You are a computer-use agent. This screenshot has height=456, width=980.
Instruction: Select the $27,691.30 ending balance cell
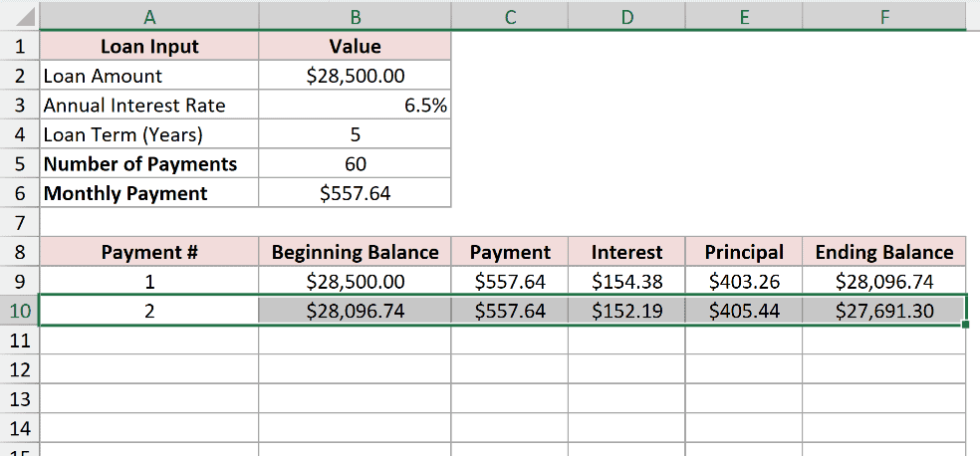[x=883, y=311]
